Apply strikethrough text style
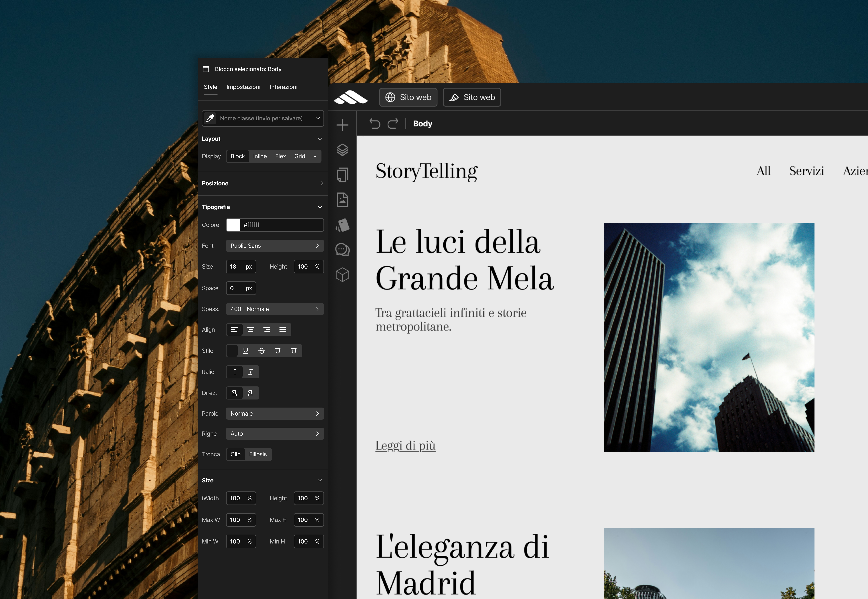 262,351
